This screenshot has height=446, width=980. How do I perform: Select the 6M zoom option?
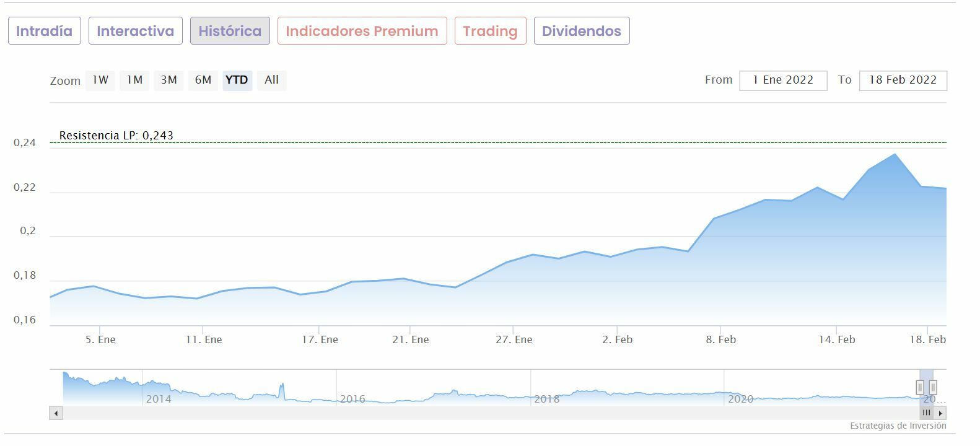pos(203,80)
